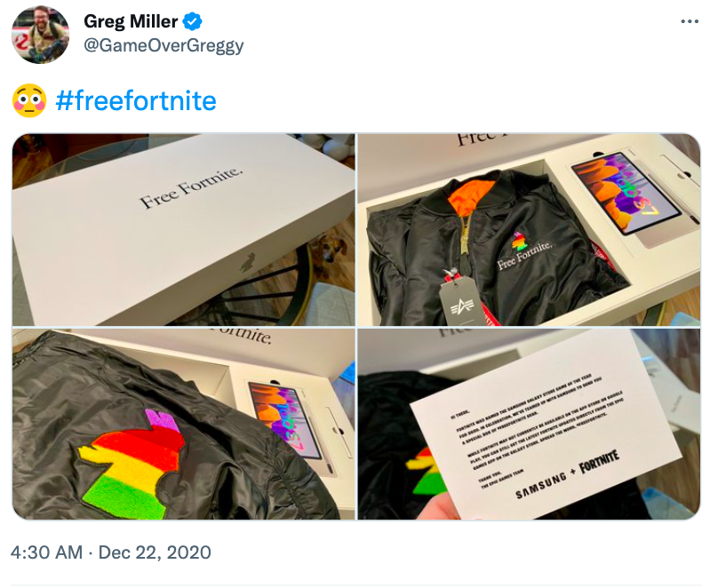Open the Greg Miller display name link

pyautogui.click(x=131, y=21)
